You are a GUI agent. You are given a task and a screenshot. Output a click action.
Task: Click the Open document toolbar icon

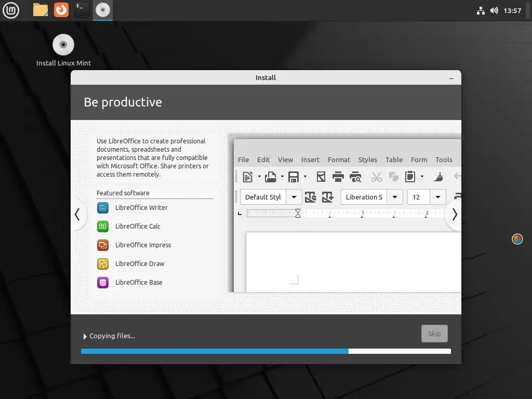(270, 177)
